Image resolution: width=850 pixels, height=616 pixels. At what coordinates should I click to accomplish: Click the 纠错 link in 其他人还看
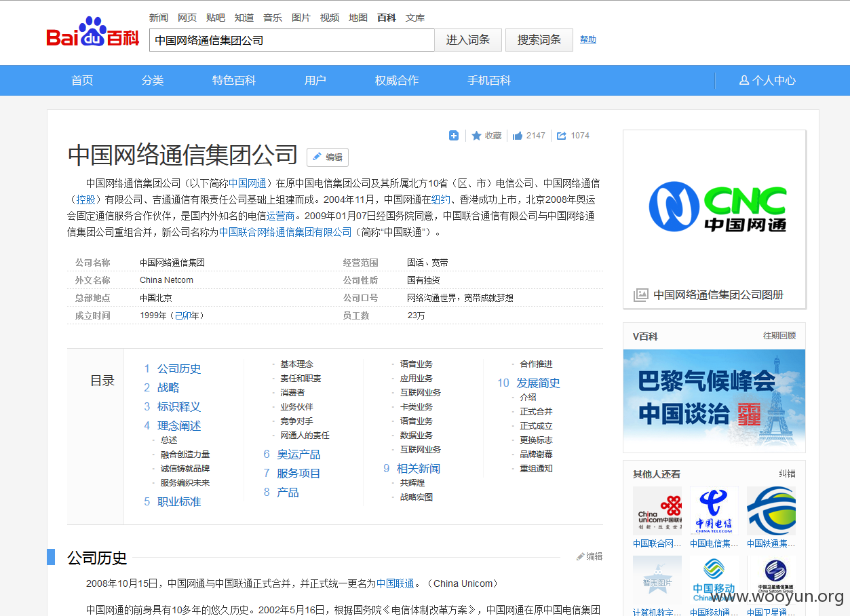pyautogui.click(x=788, y=474)
